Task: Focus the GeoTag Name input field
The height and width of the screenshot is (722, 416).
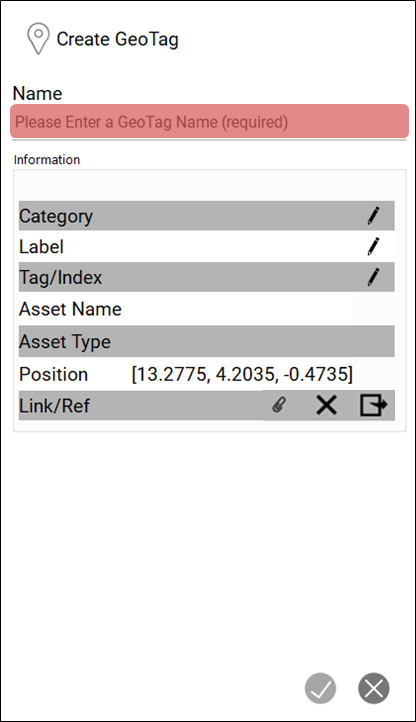Action: click(210, 122)
